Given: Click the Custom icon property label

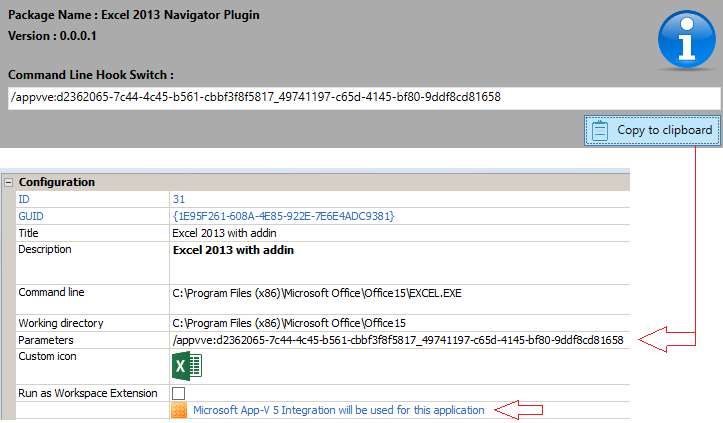Looking at the screenshot, I should point(48,356).
